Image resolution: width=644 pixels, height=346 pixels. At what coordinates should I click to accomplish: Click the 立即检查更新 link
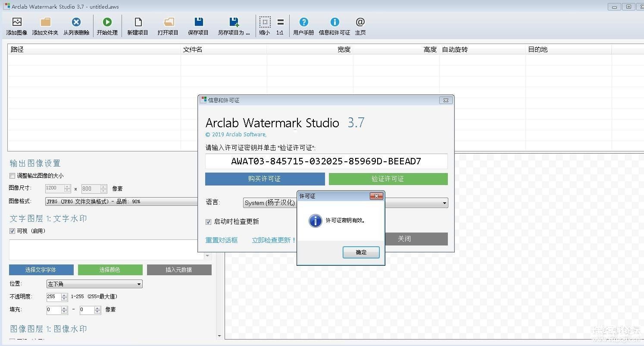(x=273, y=240)
